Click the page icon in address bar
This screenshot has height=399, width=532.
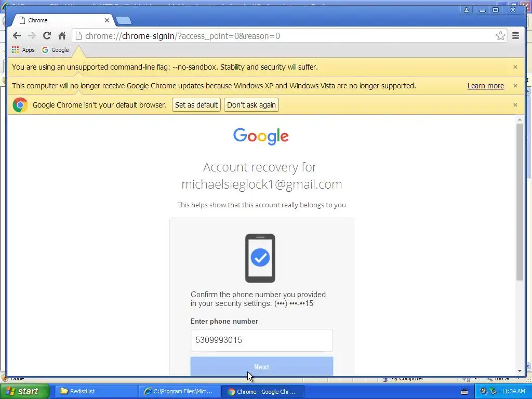pos(79,36)
